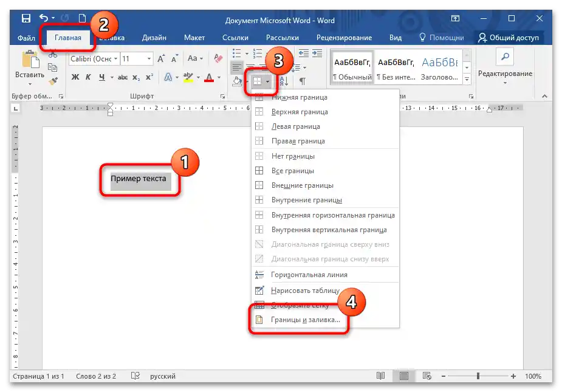Expand the borders dropdown arrow
The width and height of the screenshot is (562, 392).
click(x=268, y=81)
